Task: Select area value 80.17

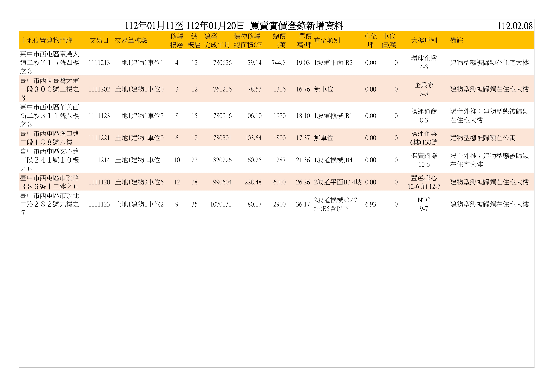Action: coord(254,204)
